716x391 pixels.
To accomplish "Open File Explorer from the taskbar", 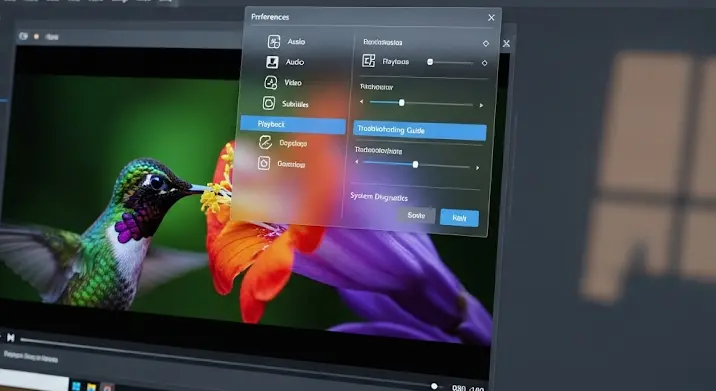I will [92, 387].
